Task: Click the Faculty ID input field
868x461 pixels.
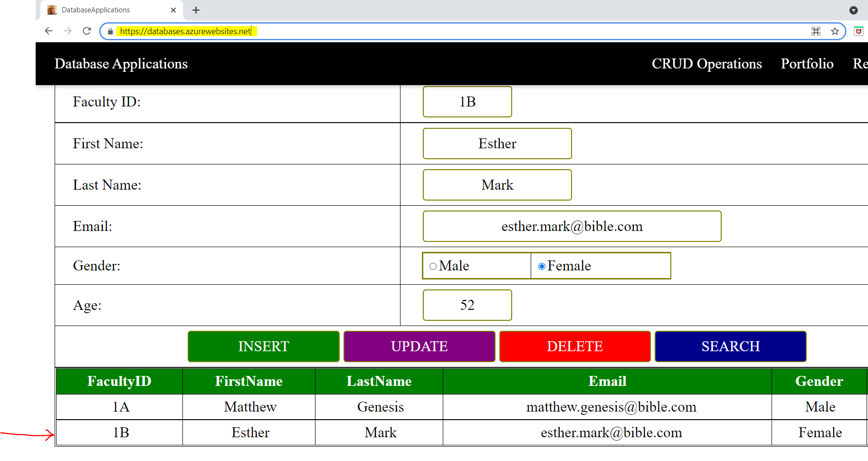Action: tap(467, 102)
